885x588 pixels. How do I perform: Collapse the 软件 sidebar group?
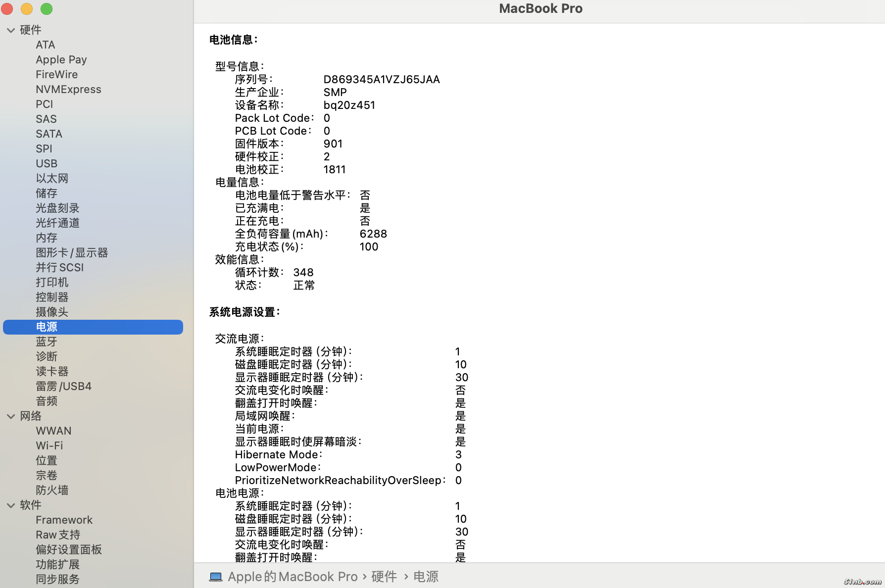coord(11,505)
